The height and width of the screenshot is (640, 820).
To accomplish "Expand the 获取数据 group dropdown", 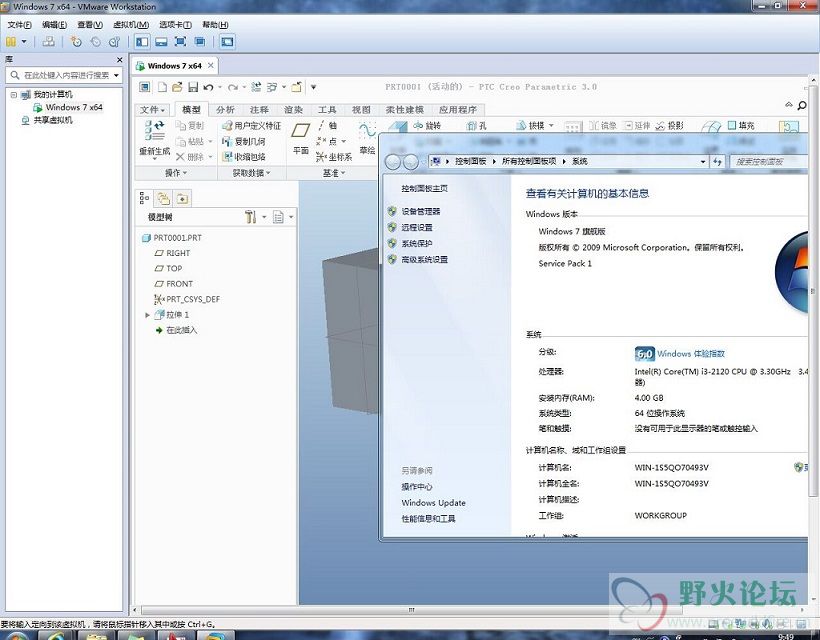I will [252, 173].
